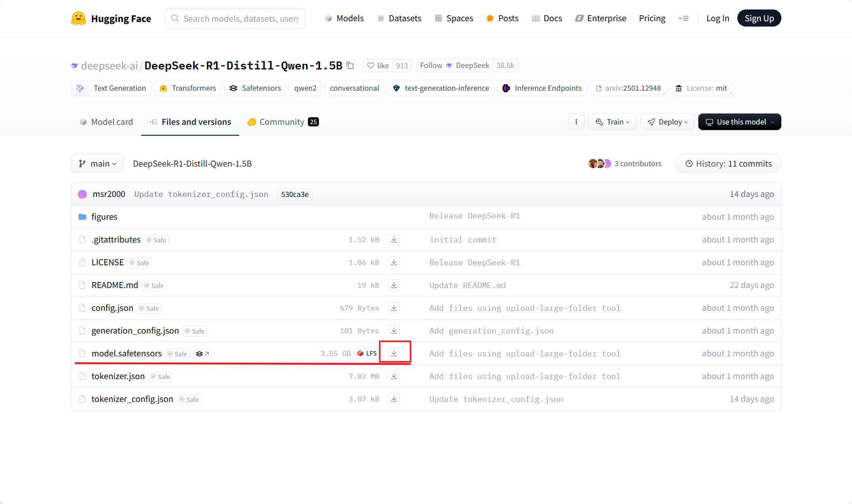Click the Sign Up button

point(759,18)
